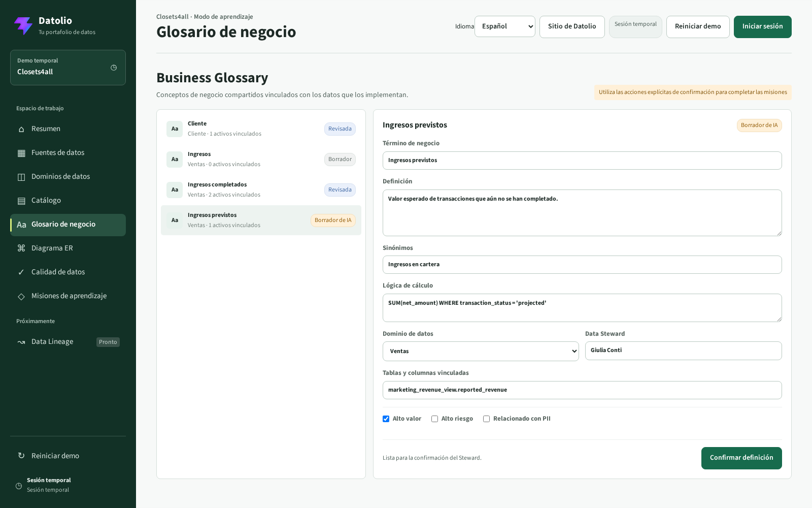
Task: Click the Aa icon of the Cliente term
Action: [175, 129]
